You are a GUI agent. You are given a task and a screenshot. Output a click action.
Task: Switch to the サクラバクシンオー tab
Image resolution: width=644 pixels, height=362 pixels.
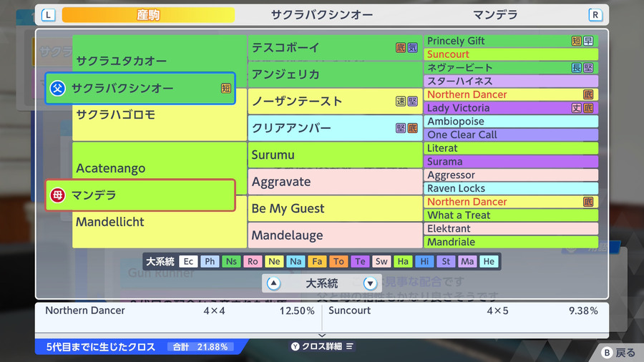pos(321,15)
